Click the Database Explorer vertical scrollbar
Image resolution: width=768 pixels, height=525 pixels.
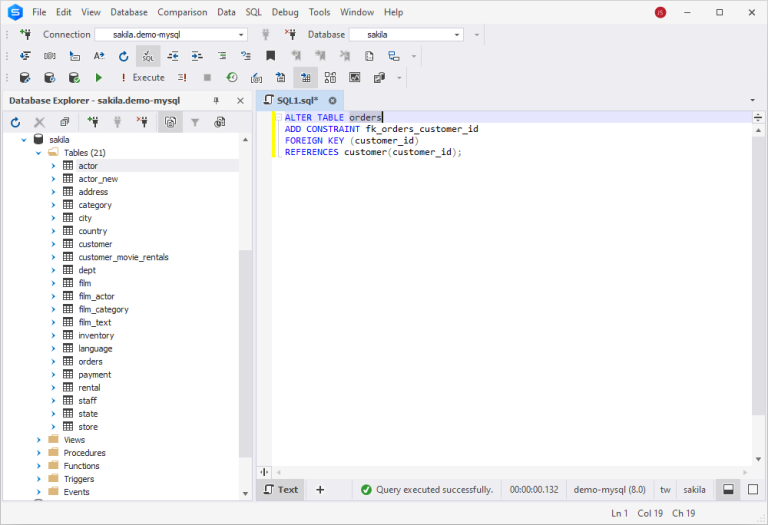(x=245, y=316)
